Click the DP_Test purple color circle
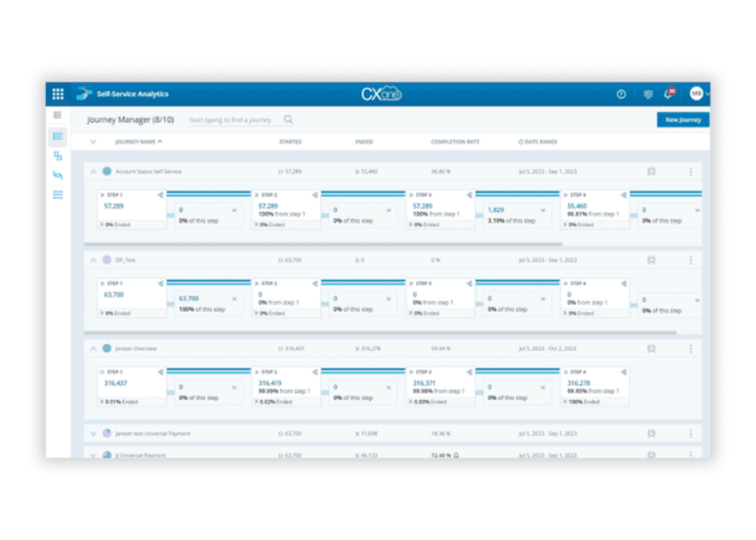This screenshot has height=540, width=756. [107, 260]
